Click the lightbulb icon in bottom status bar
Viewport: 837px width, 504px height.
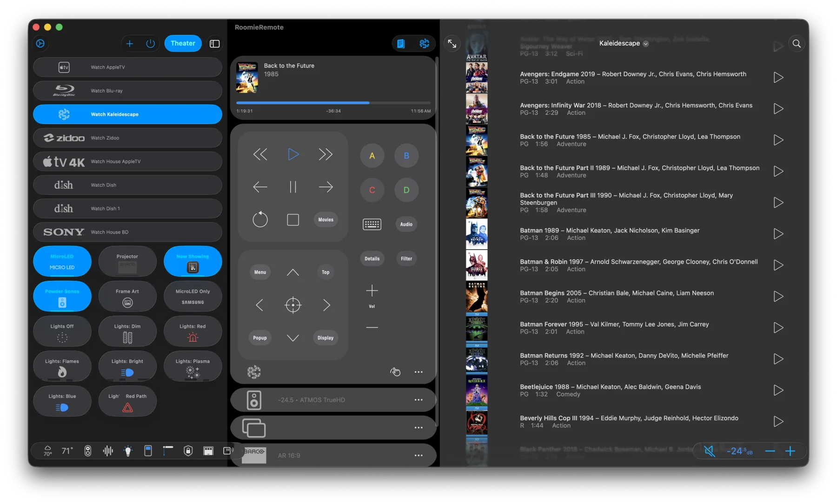pyautogui.click(x=128, y=451)
